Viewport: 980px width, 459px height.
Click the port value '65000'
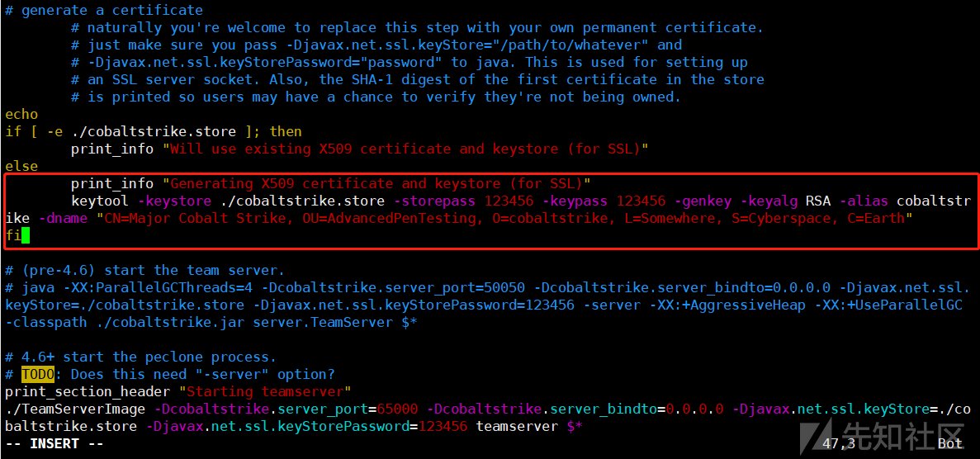(397, 409)
